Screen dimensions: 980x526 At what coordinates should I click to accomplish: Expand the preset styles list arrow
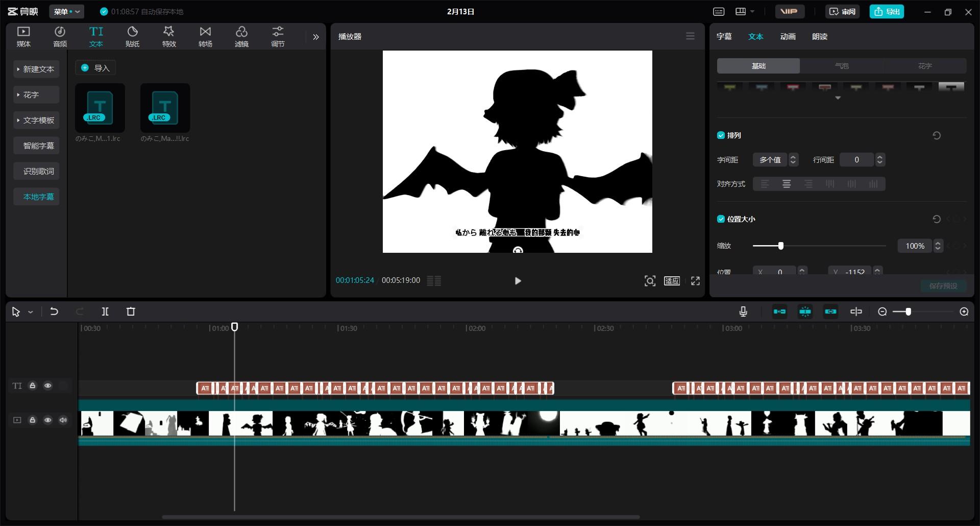pos(838,98)
